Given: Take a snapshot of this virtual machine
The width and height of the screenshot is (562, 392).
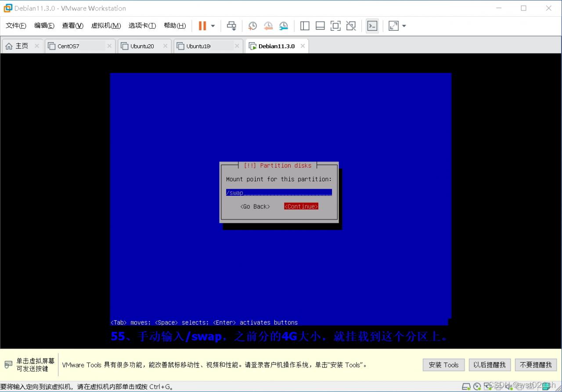Looking at the screenshot, I should coord(252,26).
